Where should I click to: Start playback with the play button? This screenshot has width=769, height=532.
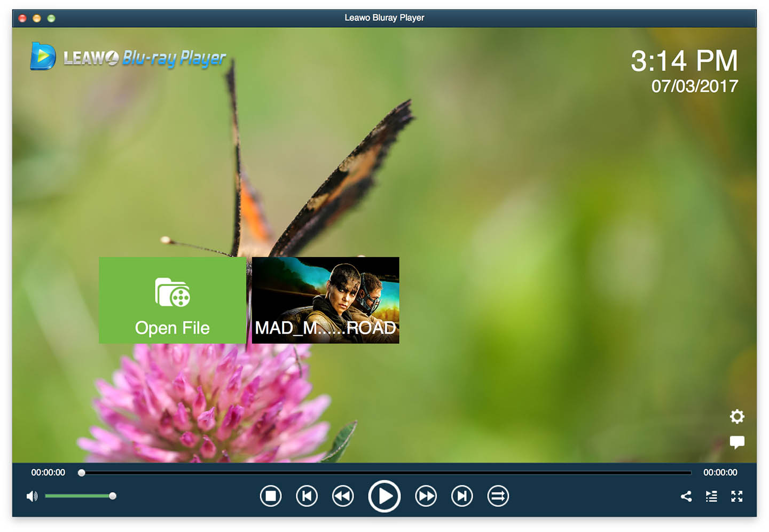point(384,496)
